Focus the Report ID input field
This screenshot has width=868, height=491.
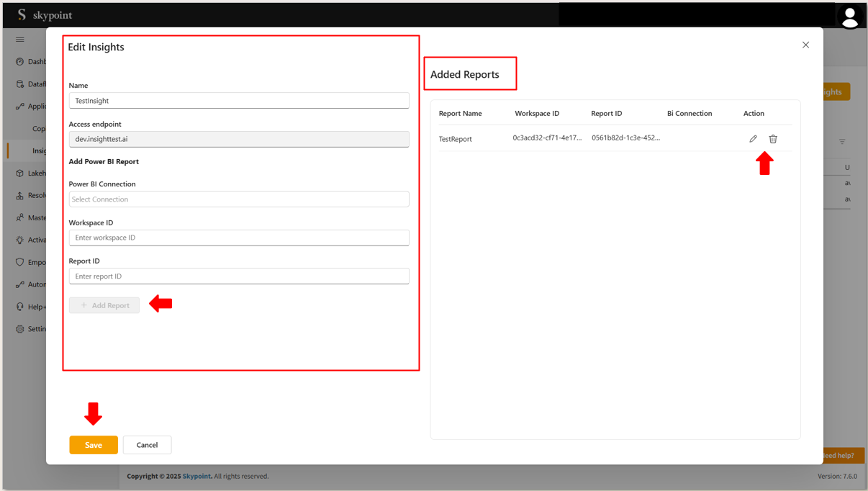coord(239,276)
